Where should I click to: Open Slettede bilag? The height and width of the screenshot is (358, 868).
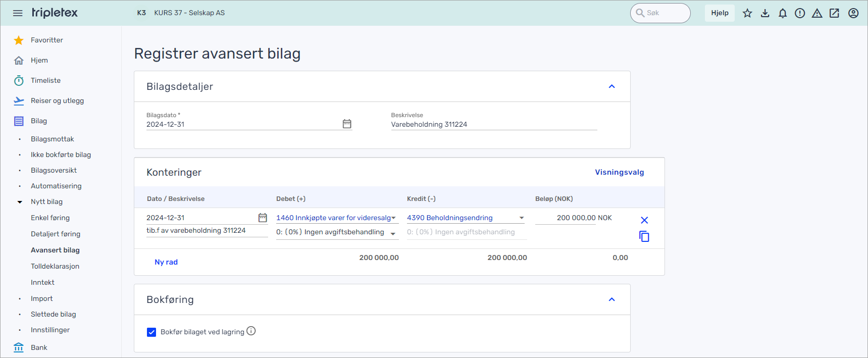coord(54,314)
